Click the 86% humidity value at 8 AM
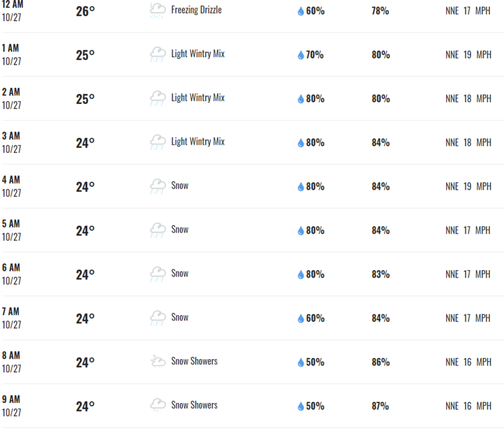Viewport: 504px width, 433px height. (x=380, y=362)
